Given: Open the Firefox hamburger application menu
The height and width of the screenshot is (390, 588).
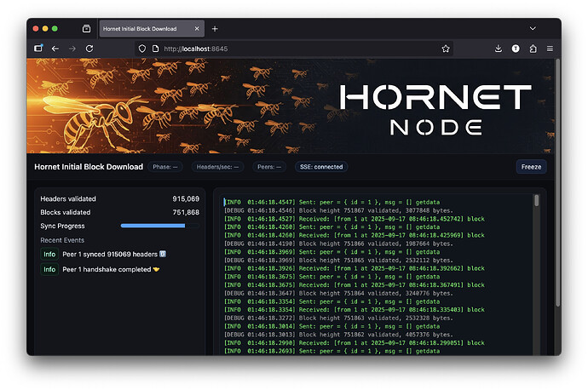Looking at the screenshot, I should (550, 49).
